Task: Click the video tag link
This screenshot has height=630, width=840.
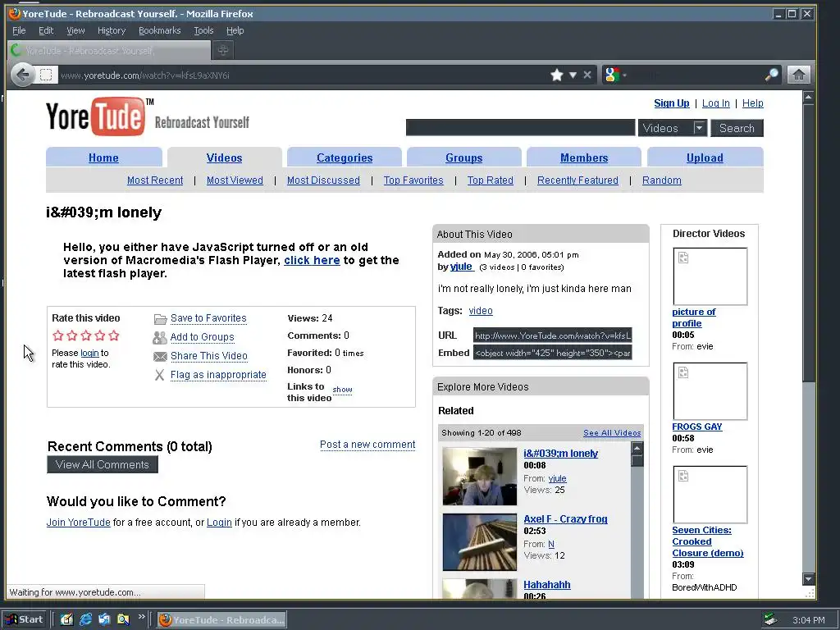Action: coord(481,311)
